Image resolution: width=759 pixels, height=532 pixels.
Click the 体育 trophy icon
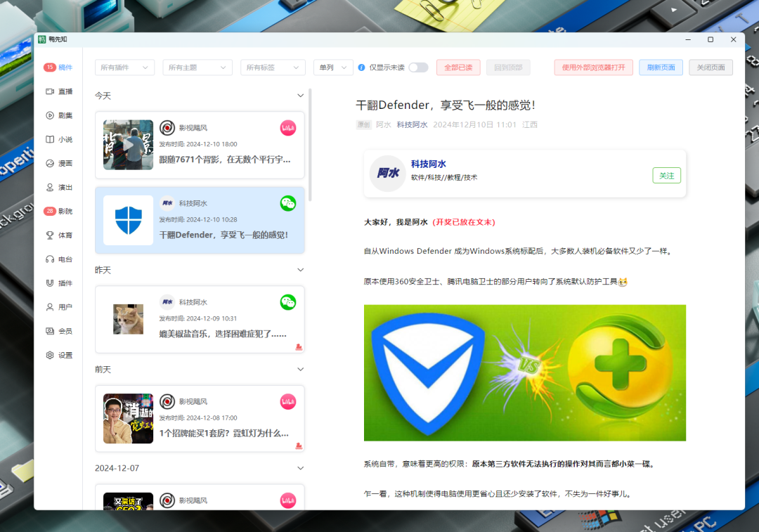coord(50,235)
